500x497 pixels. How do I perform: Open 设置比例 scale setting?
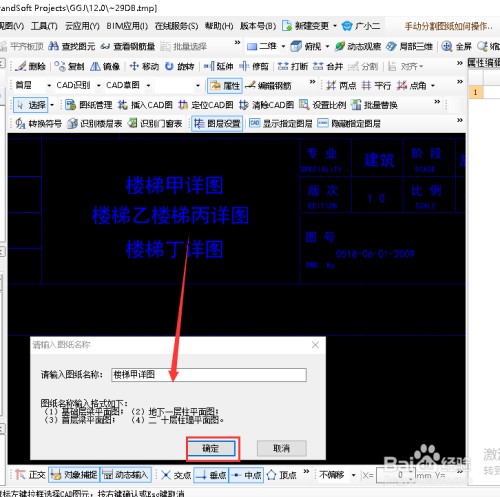point(322,105)
